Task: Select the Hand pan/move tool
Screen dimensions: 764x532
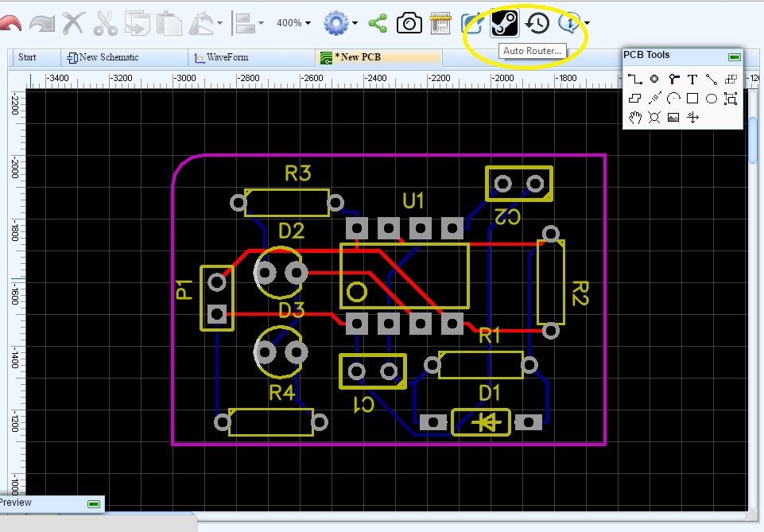Action: 634,118
